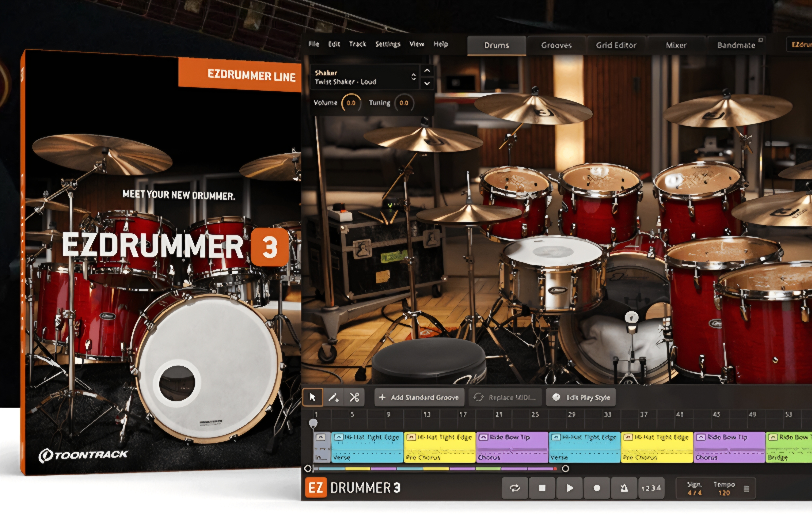Switch to the Grid Editor tab
Screen dimensions: 812x519
616,45
